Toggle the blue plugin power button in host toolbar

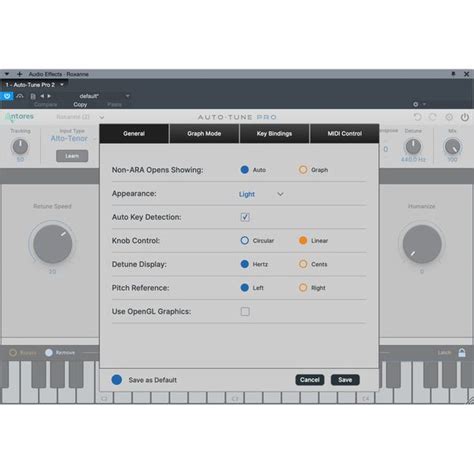(x=7, y=96)
